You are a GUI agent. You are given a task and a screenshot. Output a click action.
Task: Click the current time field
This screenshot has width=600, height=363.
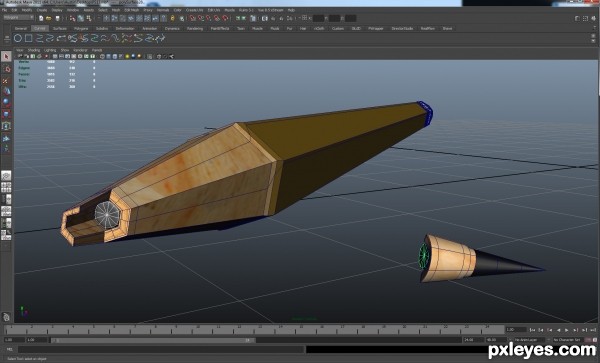click(x=515, y=329)
